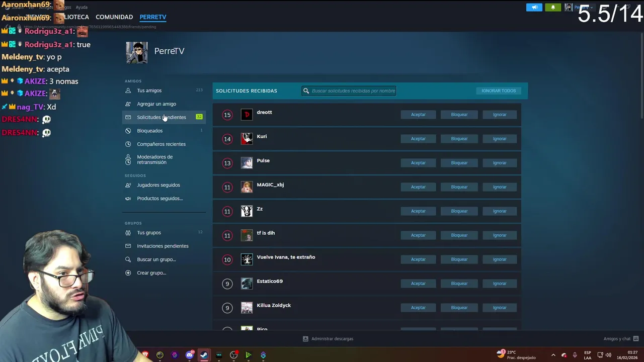Open Agregar un amigo page
Image resolution: width=644 pixels, height=362 pixels.
[164, 104]
